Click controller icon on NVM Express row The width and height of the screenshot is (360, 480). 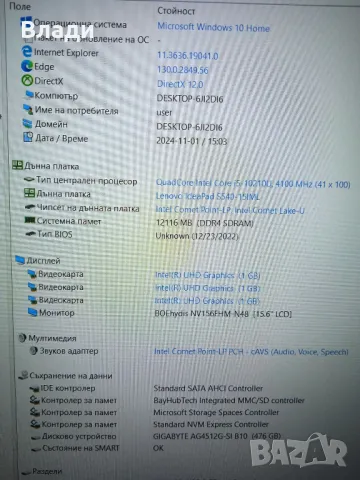pos(35,424)
